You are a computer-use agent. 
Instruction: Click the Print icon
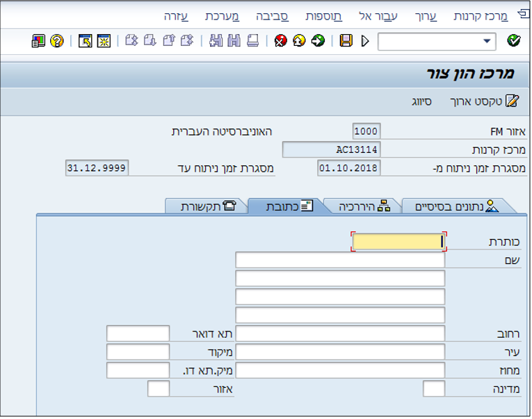pos(252,41)
